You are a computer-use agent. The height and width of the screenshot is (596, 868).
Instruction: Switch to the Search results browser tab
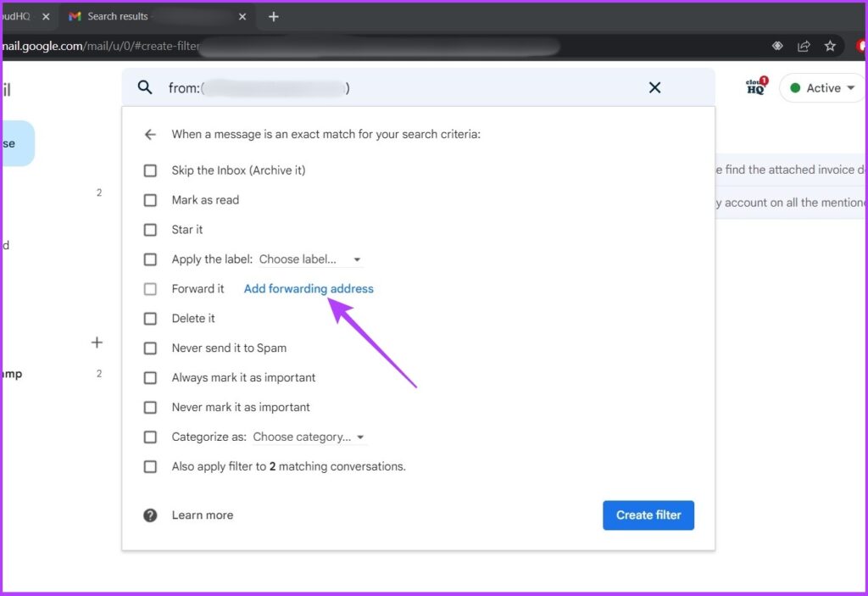coord(136,15)
